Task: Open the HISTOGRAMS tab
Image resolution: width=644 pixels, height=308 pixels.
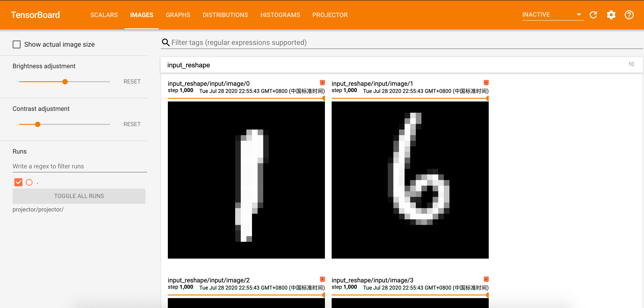Action: pos(280,15)
